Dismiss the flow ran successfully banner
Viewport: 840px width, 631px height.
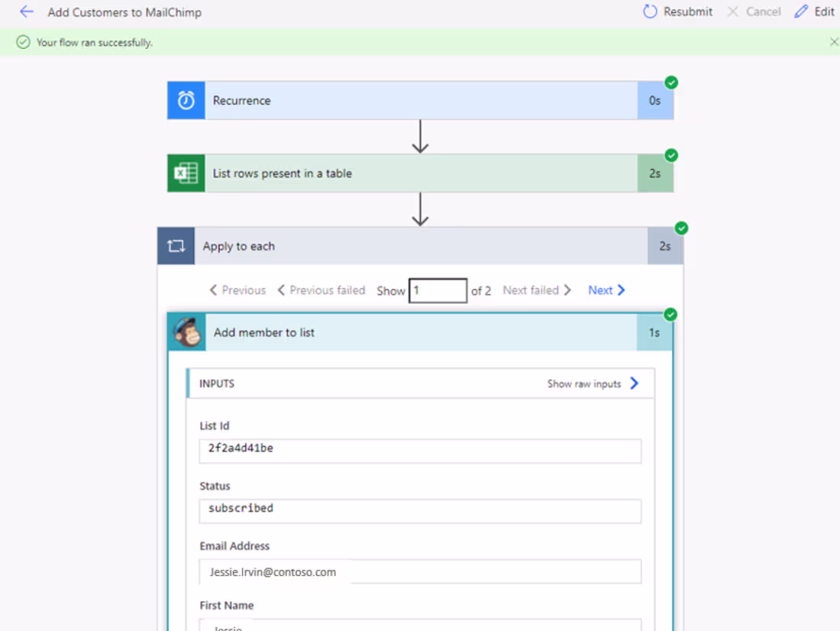833,42
